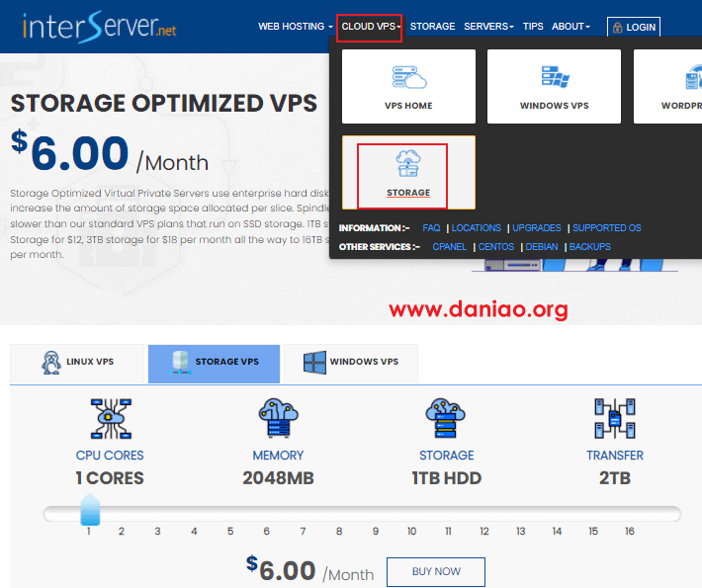Click the storage database tab icon
The image size is (702, 588).
[180, 363]
